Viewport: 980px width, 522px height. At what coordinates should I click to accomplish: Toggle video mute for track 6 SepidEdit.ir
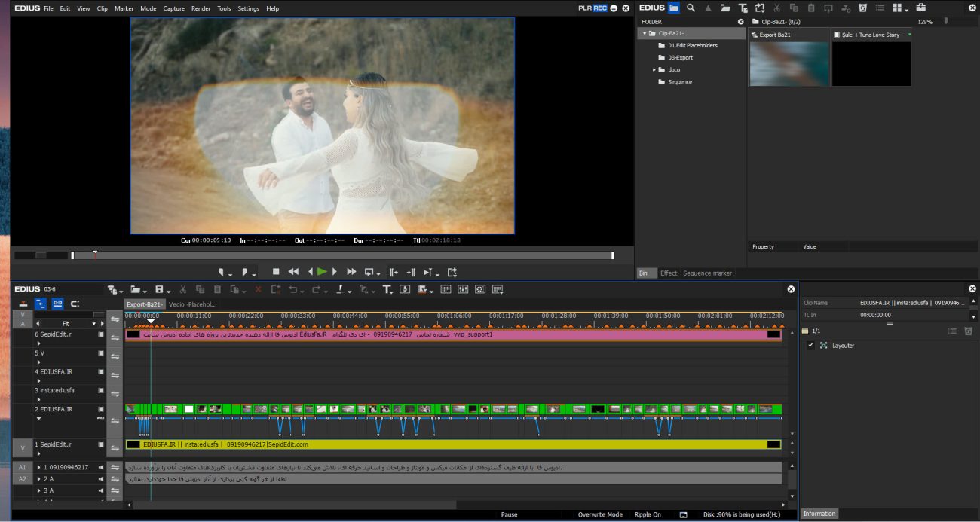point(101,334)
